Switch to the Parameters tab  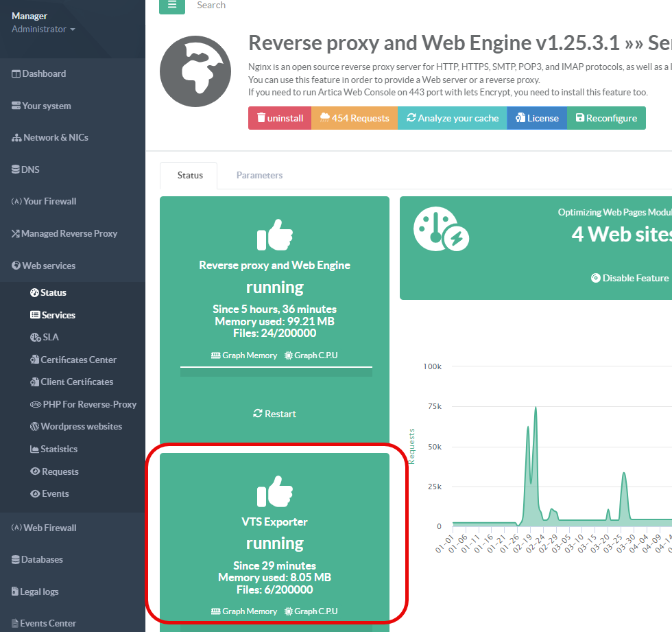click(259, 175)
